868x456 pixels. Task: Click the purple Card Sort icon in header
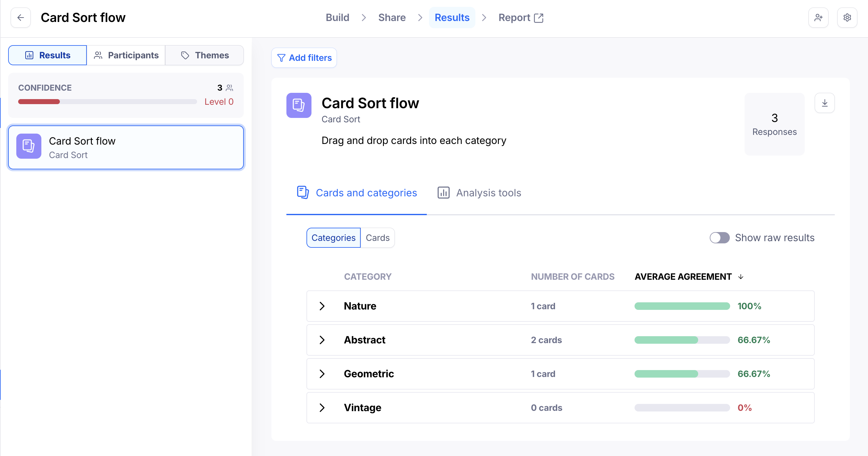click(299, 105)
